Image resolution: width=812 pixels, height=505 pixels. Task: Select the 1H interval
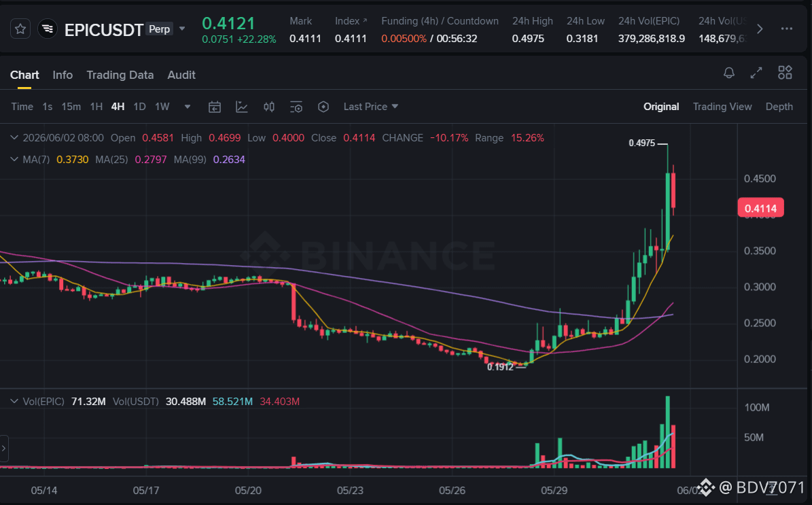pyautogui.click(x=96, y=107)
